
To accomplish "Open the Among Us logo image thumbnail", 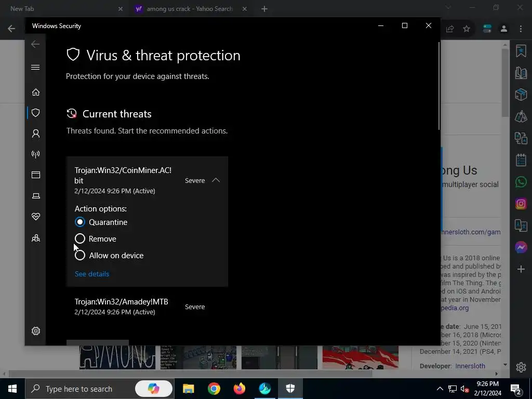I will (117, 357).
